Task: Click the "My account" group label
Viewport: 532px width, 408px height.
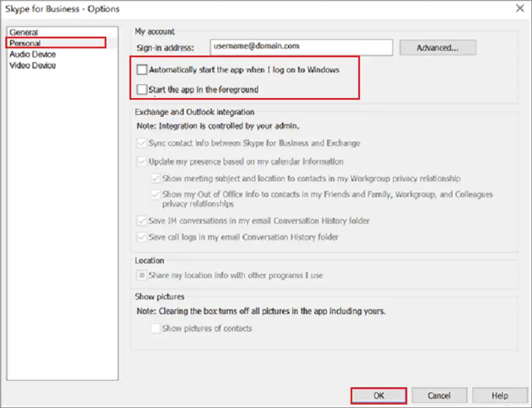Action: pos(155,31)
